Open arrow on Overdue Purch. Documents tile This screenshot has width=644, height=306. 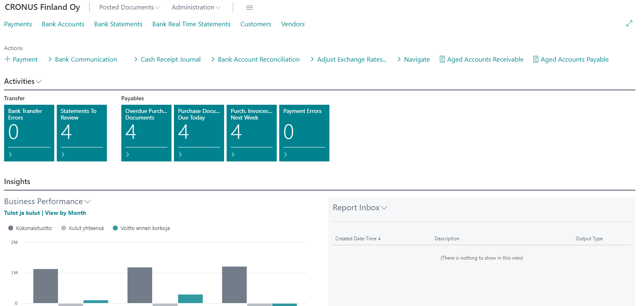127,154
